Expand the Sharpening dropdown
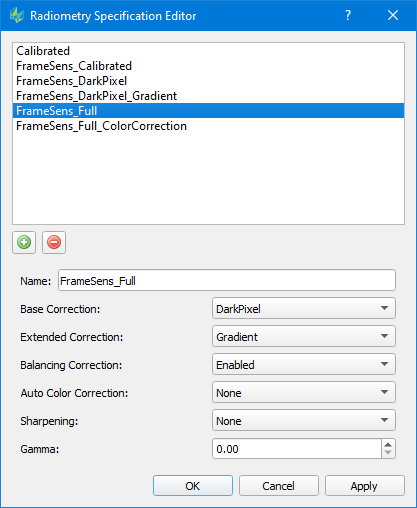417x508 pixels. point(304,420)
